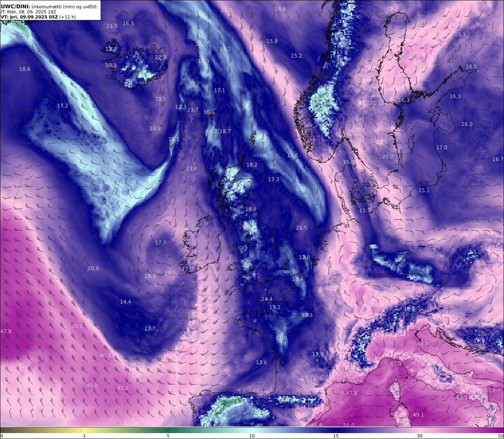The width and height of the screenshot is (504, 439).
Task: Click the colorbar tick label 15
Action: (x=336, y=436)
